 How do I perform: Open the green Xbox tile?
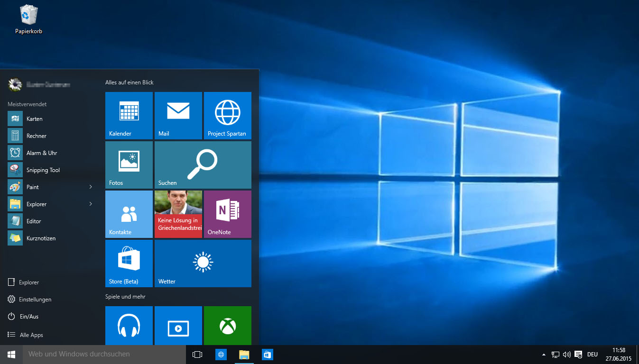228,326
